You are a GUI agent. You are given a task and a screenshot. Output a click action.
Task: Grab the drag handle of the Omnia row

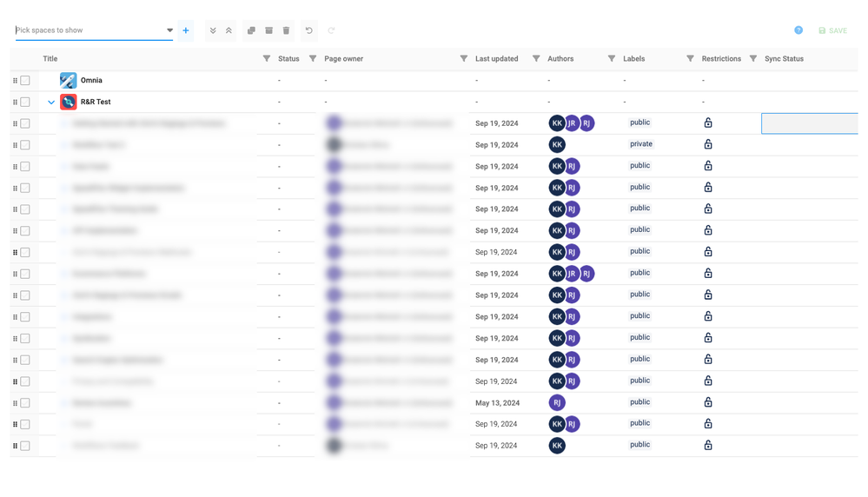(x=15, y=81)
